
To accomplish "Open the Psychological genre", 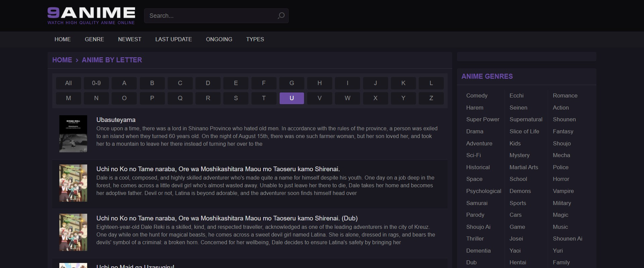I will tap(484, 191).
